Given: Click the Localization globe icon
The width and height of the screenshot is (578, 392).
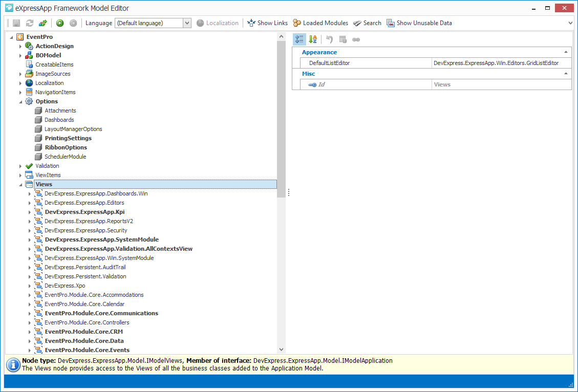Looking at the screenshot, I should coord(29,83).
